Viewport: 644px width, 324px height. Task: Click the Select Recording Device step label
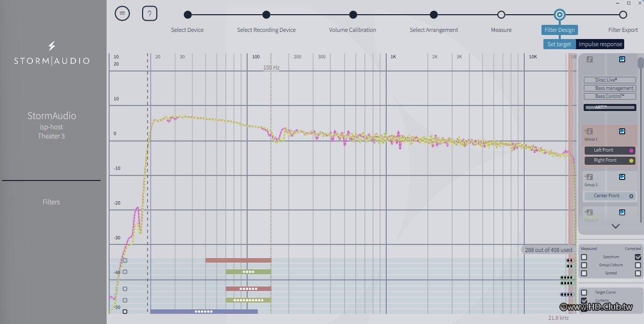click(x=266, y=30)
